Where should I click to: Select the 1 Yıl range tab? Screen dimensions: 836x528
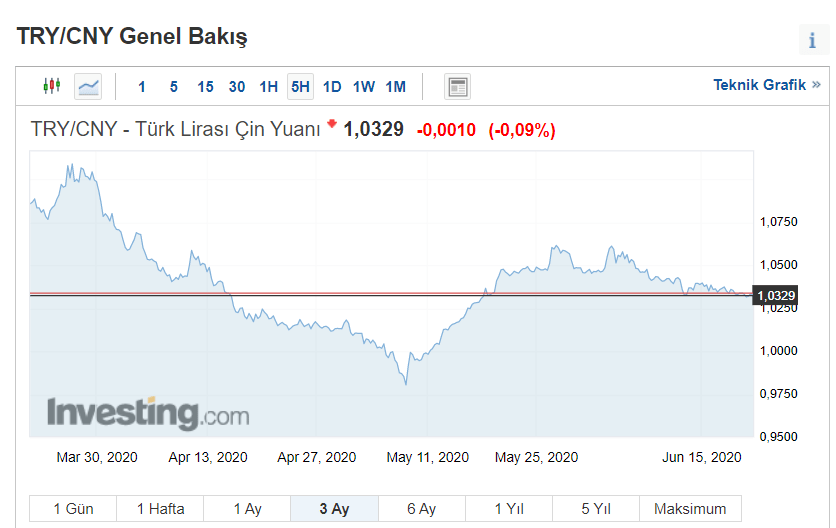(508, 509)
